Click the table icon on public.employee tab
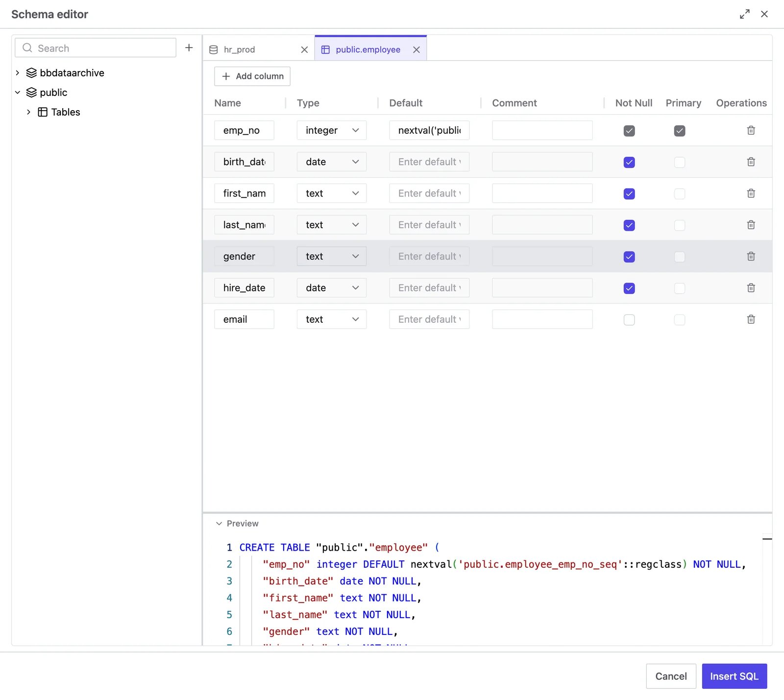This screenshot has width=784, height=700. (325, 49)
